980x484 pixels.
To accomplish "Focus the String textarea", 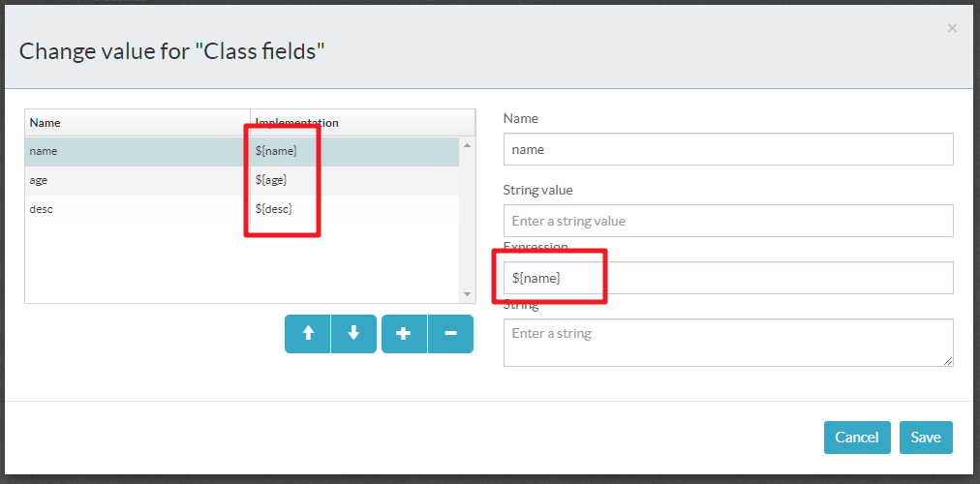I will pos(728,343).
